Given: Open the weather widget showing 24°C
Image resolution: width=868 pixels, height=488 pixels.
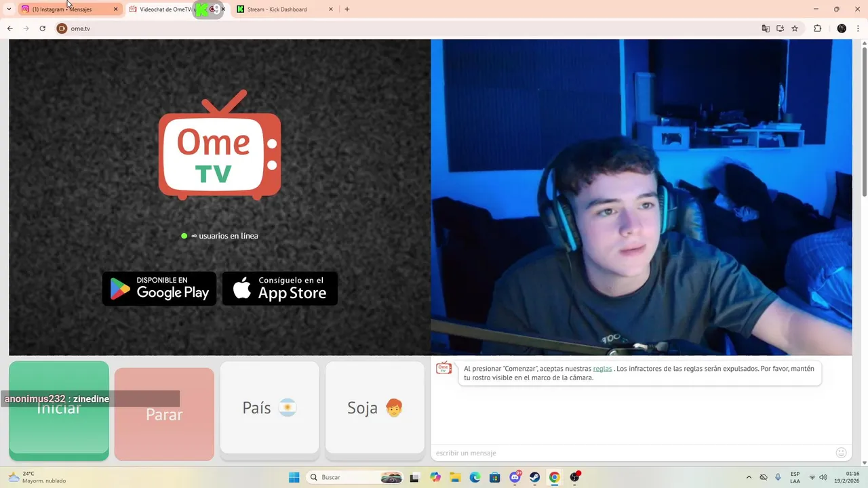Looking at the screenshot, I should coord(37,477).
